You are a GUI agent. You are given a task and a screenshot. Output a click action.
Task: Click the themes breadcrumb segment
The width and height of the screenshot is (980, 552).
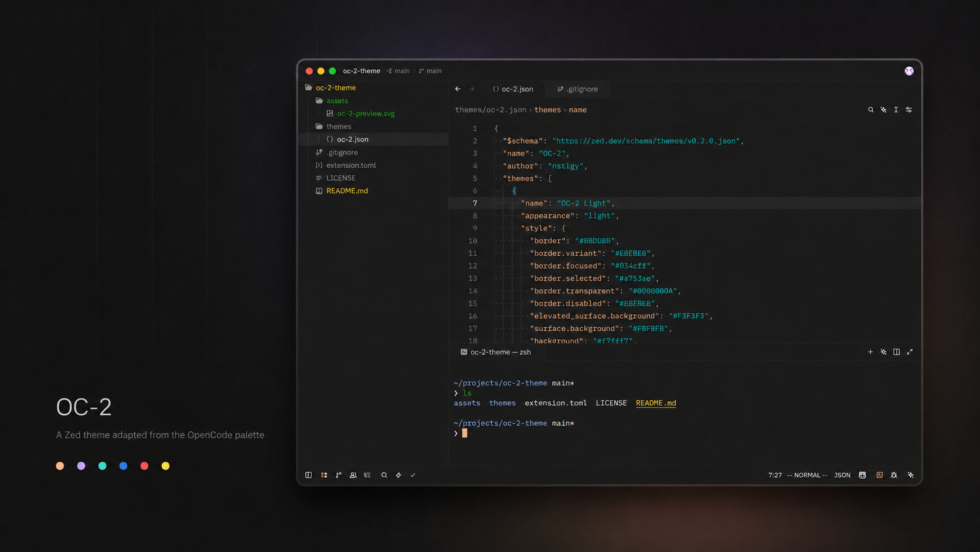click(x=547, y=110)
